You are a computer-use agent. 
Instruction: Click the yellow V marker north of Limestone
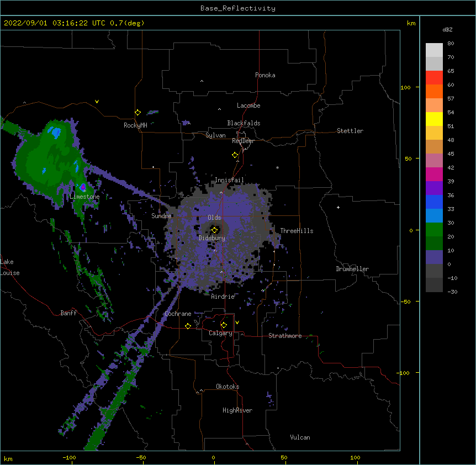pos(97,102)
